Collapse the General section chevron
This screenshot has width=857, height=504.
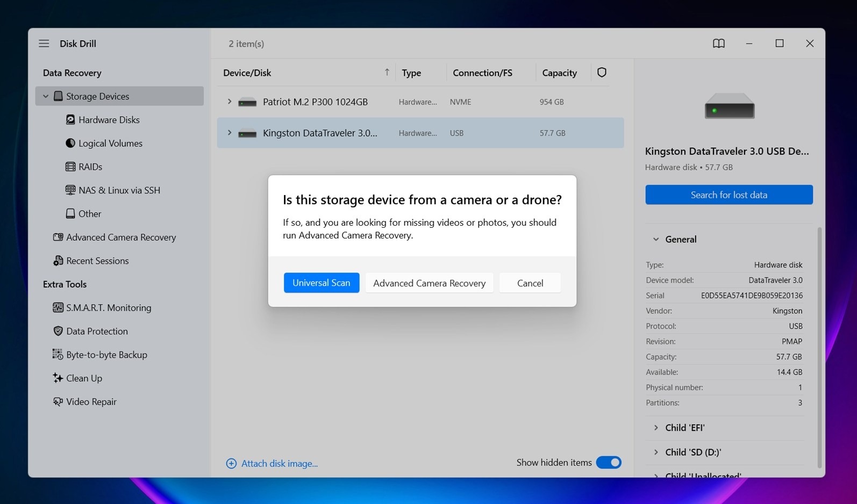[x=656, y=239]
